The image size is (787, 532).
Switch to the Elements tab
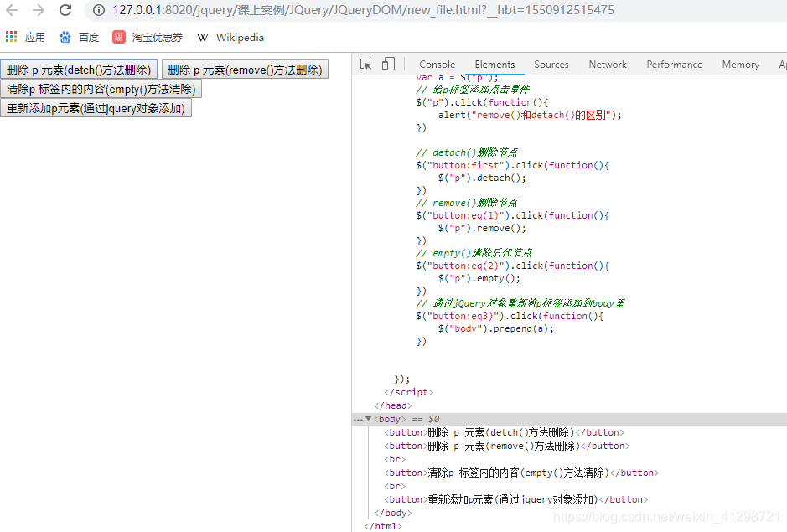[494, 65]
